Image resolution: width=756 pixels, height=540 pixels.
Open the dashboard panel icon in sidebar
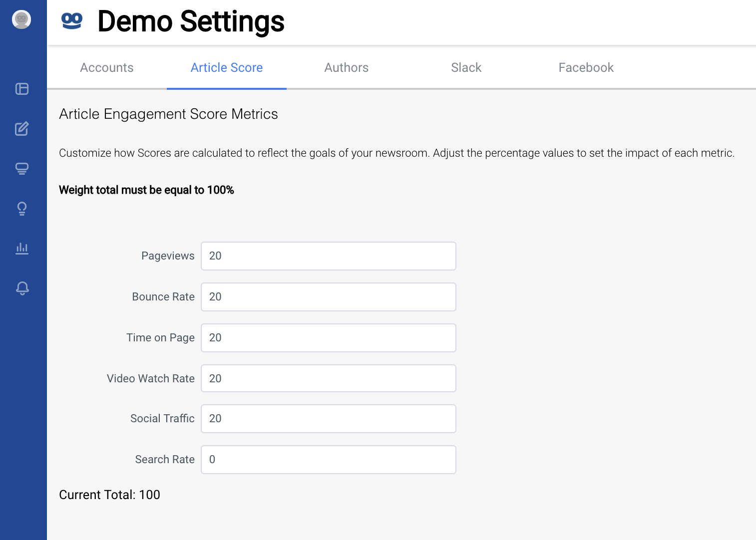pos(22,88)
